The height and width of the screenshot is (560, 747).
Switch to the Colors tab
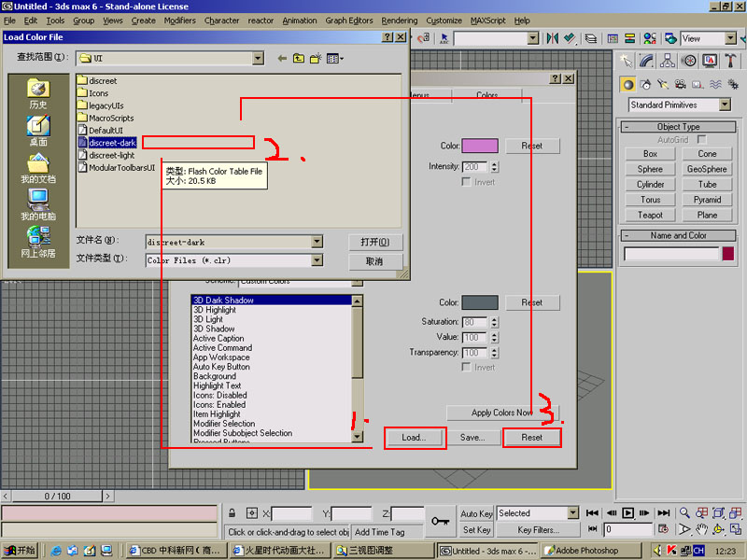[x=486, y=95]
